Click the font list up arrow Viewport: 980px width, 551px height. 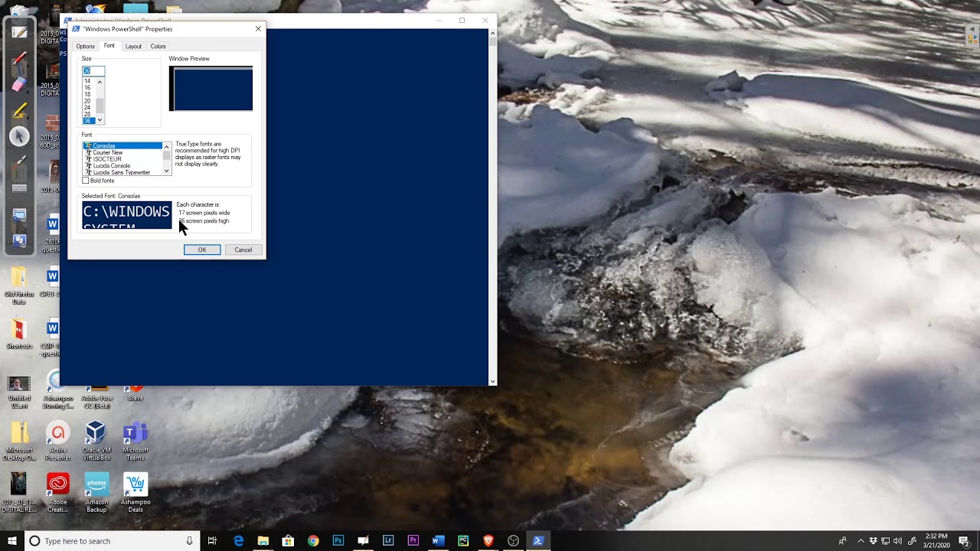click(166, 146)
